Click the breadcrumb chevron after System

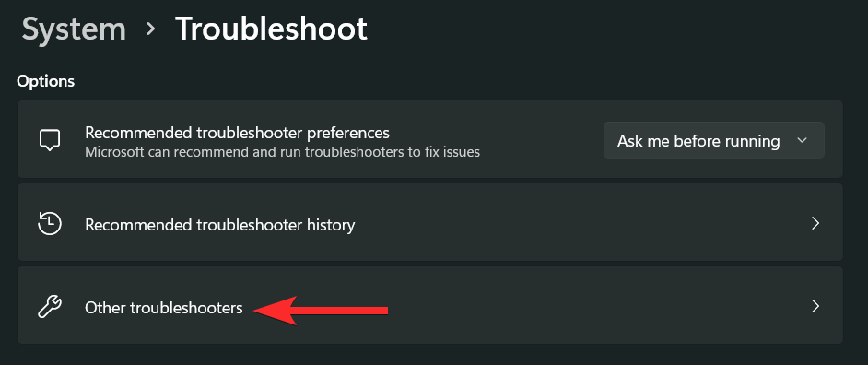[x=150, y=29]
